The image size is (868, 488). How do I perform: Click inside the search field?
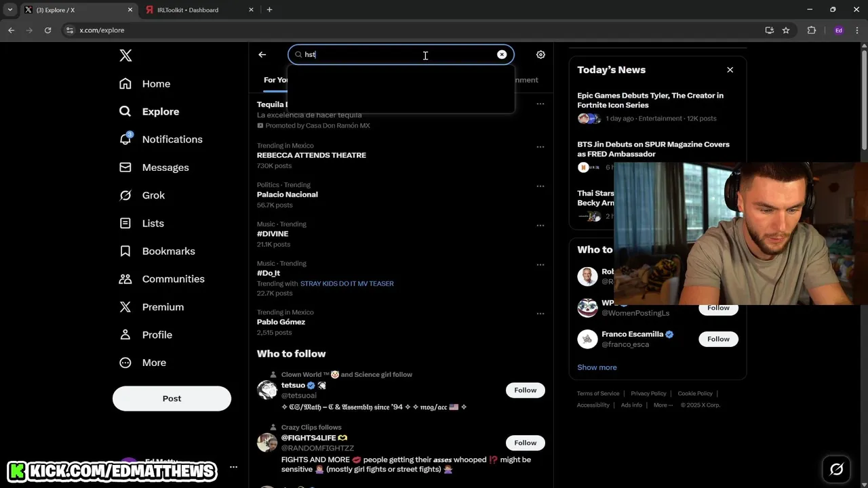pyautogui.click(x=400, y=54)
